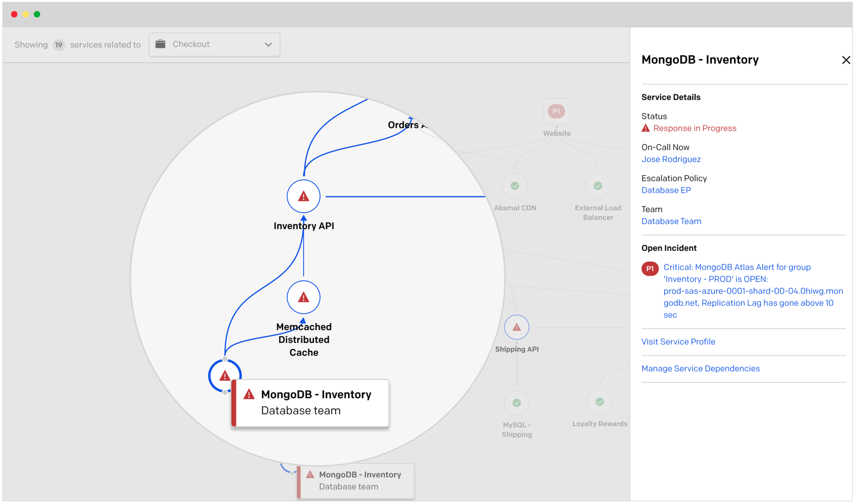Click the Loyalty Rewards service node
856x504 pixels.
[599, 402]
